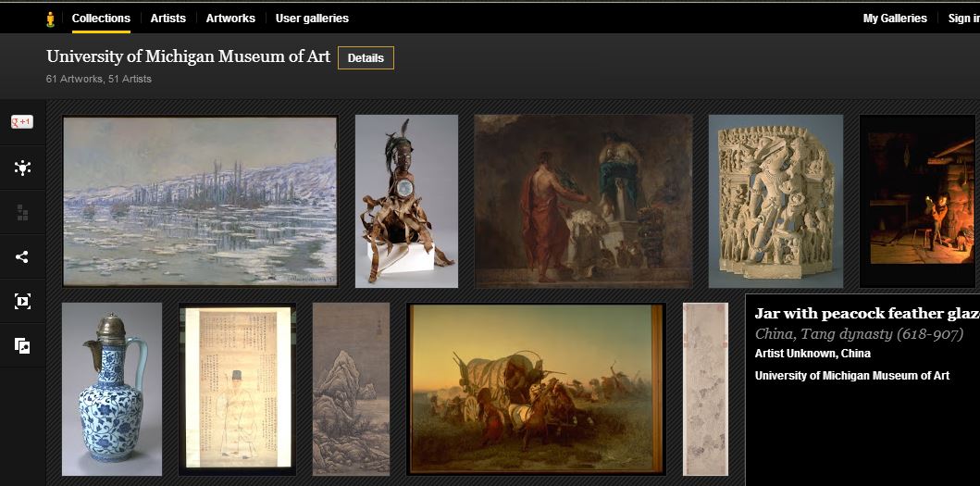Open the Artists tab
The height and width of the screenshot is (486, 980).
click(x=168, y=19)
